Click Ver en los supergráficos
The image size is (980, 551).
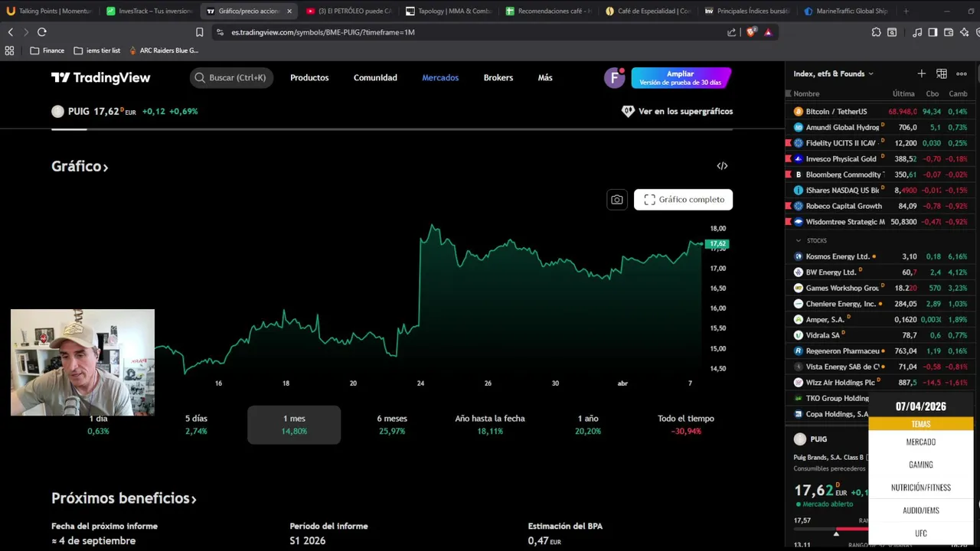[677, 111]
